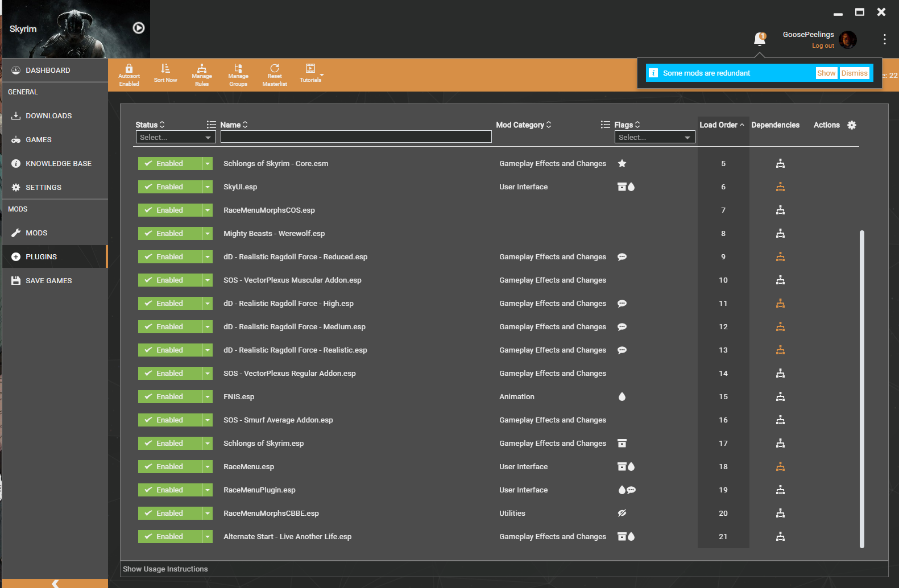
Task: Click droplet flag on FNIS.esp row
Action: (622, 397)
